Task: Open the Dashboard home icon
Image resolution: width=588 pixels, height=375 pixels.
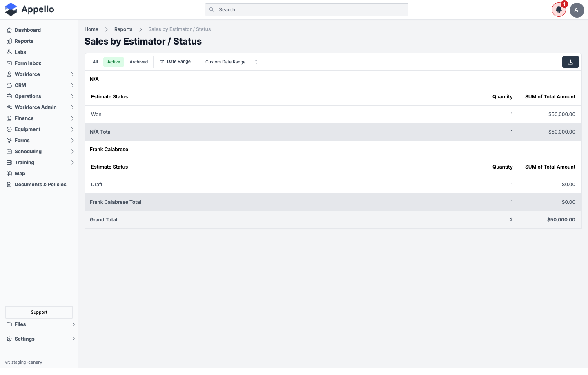Action: (x=9, y=30)
